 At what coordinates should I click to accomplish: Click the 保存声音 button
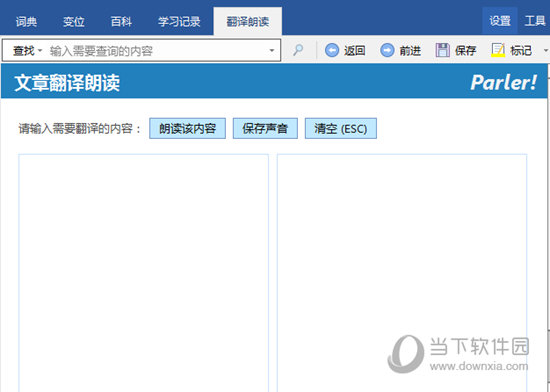(x=265, y=129)
